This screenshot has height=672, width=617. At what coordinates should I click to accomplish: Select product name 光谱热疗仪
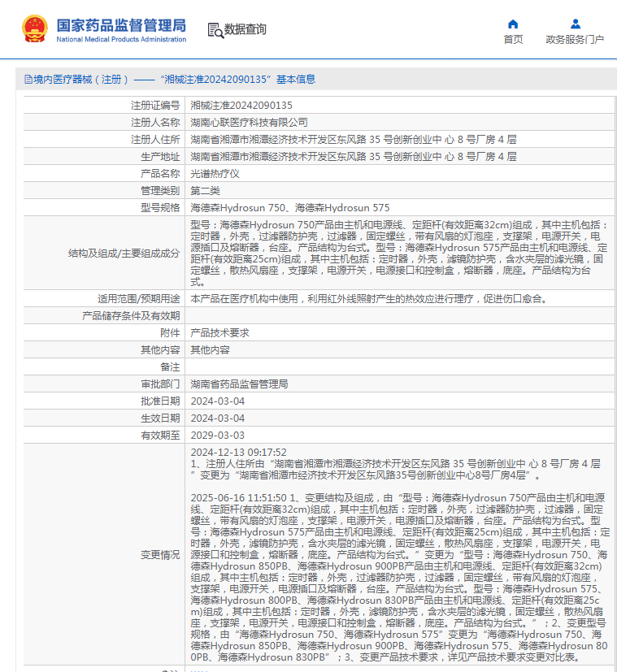pos(215,174)
